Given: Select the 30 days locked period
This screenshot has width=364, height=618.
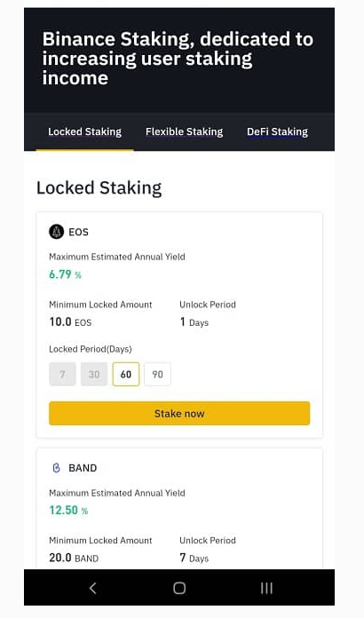Looking at the screenshot, I should pyautogui.click(x=94, y=374).
